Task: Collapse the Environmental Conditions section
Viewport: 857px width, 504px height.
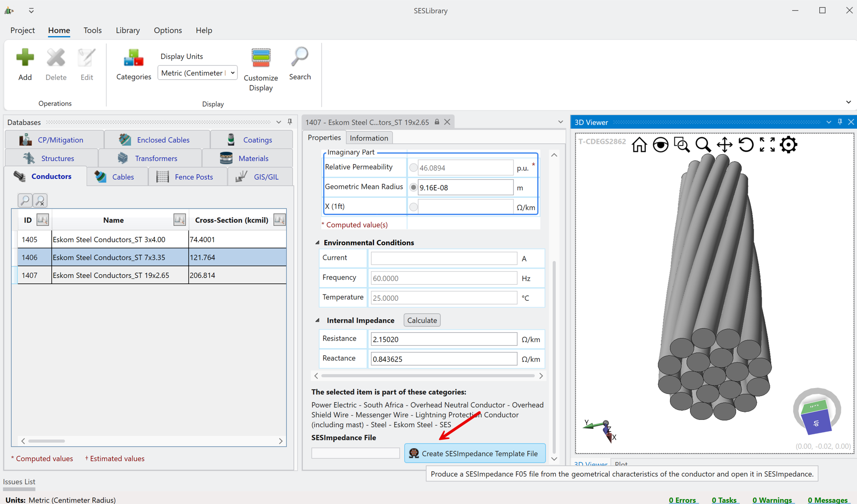Action: tap(318, 242)
